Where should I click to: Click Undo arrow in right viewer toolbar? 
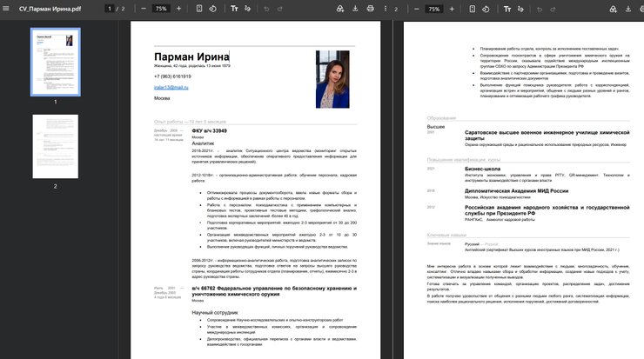(540, 9)
